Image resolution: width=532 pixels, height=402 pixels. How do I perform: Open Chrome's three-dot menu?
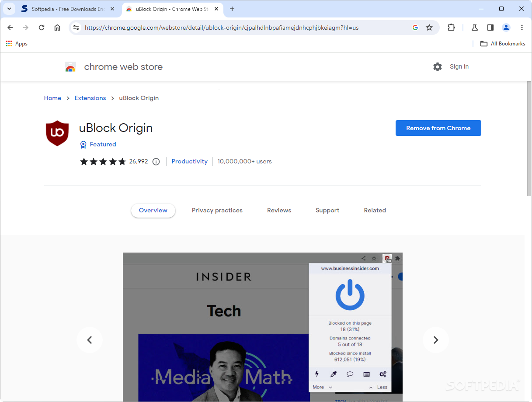pyautogui.click(x=522, y=28)
